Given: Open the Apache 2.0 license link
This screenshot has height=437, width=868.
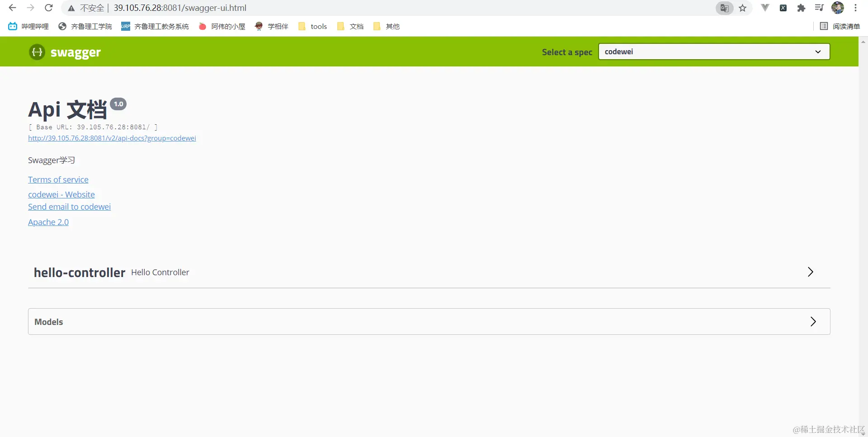Looking at the screenshot, I should (x=48, y=222).
